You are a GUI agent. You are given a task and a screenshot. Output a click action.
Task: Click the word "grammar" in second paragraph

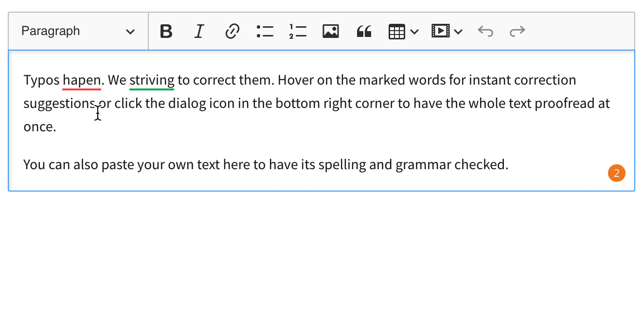[424, 165]
